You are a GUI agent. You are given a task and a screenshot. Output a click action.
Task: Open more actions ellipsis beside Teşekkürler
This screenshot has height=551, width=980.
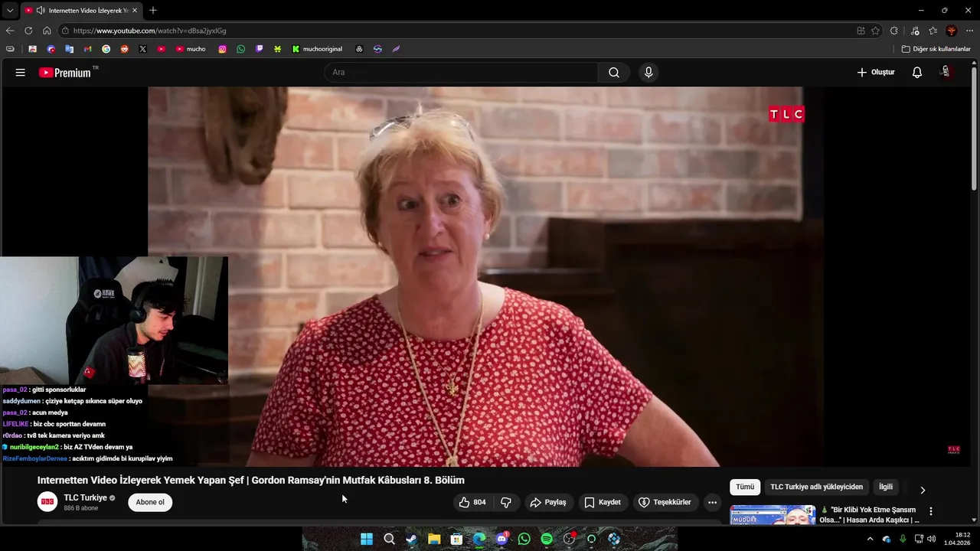[712, 502]
